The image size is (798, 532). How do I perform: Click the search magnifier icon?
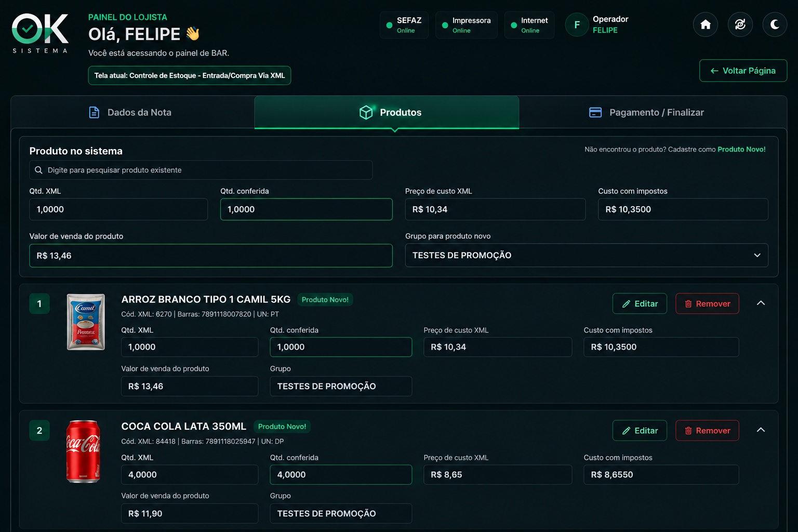(x=38, y=170)
